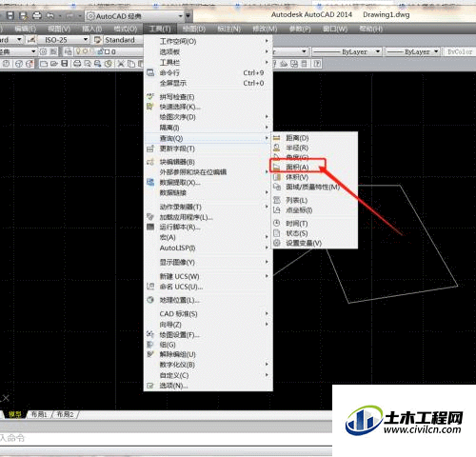This screenshot has height=457, width=476.
Task: Click the dimension style icon beside ISO-25
Action: click(31, 40)
